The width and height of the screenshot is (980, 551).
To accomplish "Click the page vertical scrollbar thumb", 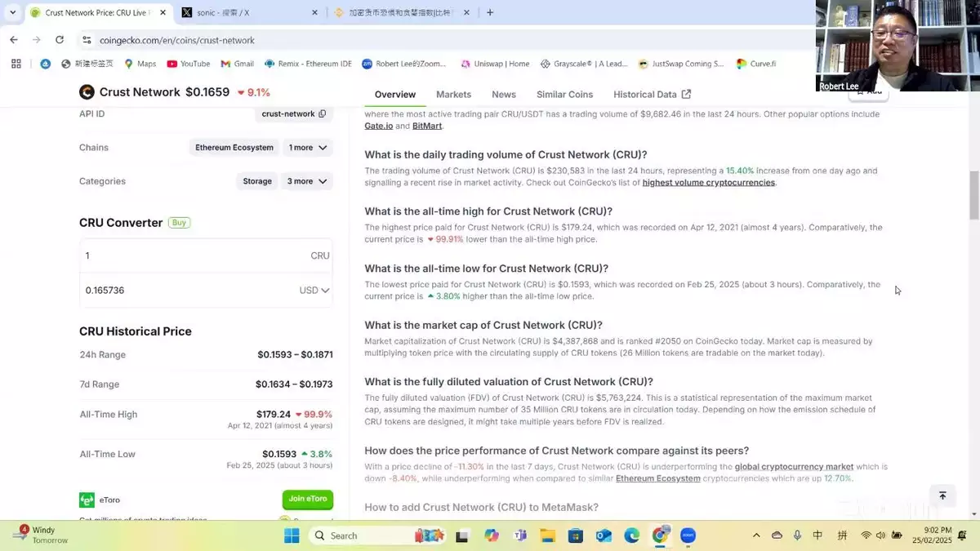I will [x=974, y=195].
